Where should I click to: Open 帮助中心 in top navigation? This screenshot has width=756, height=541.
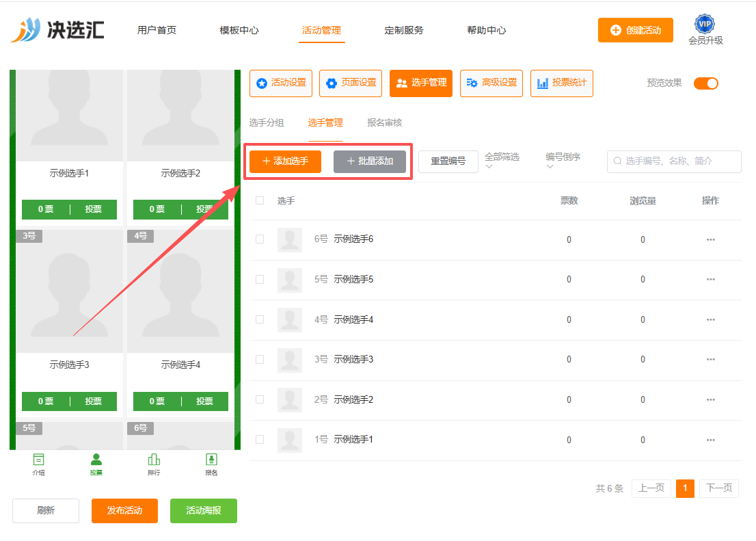(x=487, y=30)
